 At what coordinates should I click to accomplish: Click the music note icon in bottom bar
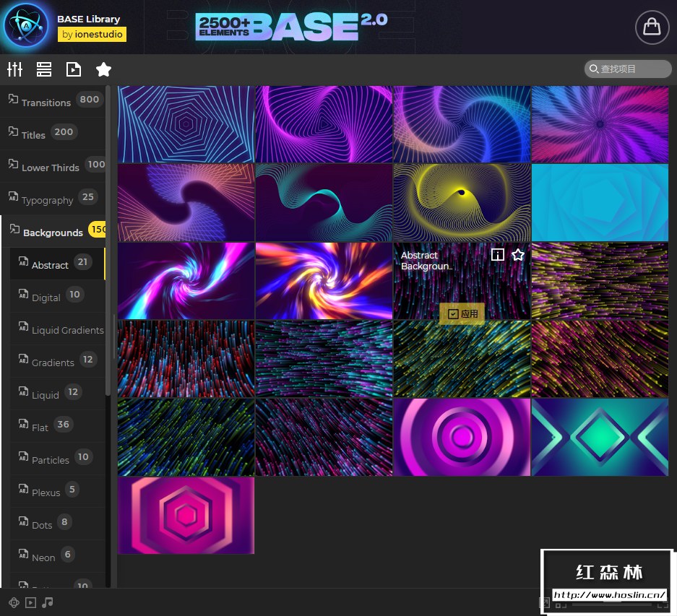(48, 602)
